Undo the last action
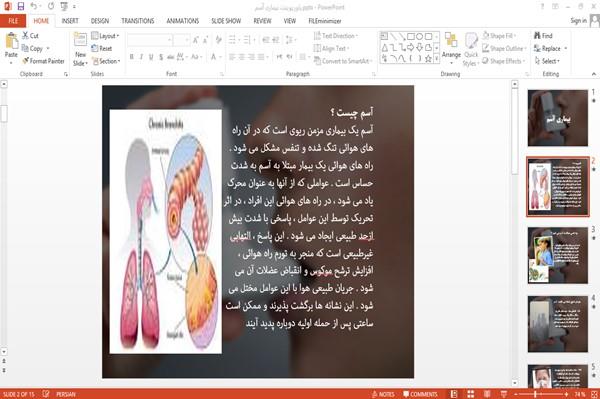This screenshot has width=600, height=399. (34, 7)
